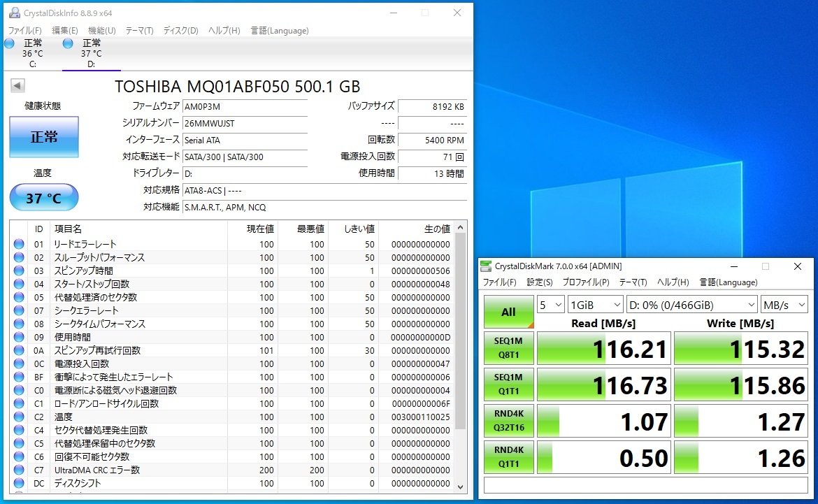Click status circle of ID C2 温度
This screenshot has width=818, height=504.
(x=19, y=417)
